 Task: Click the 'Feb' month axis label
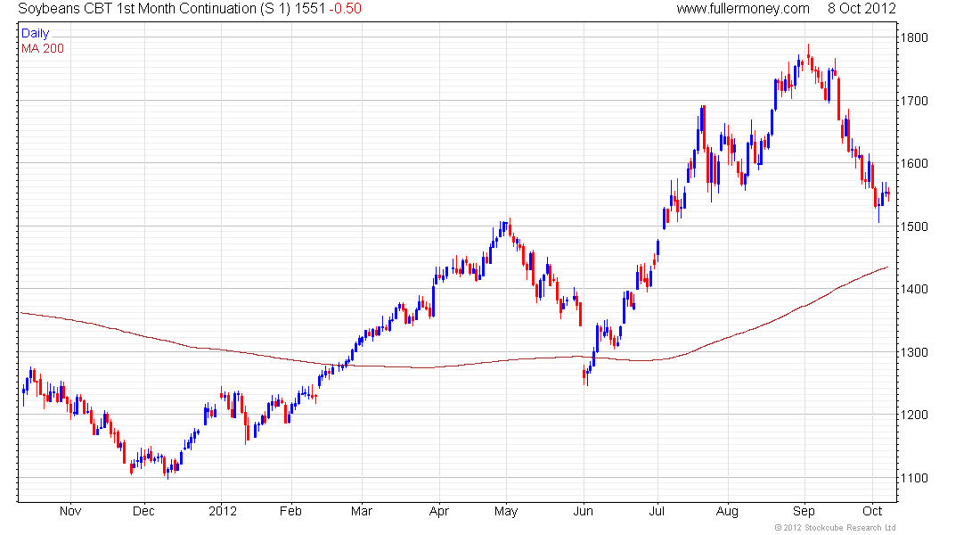click(290, 511)
